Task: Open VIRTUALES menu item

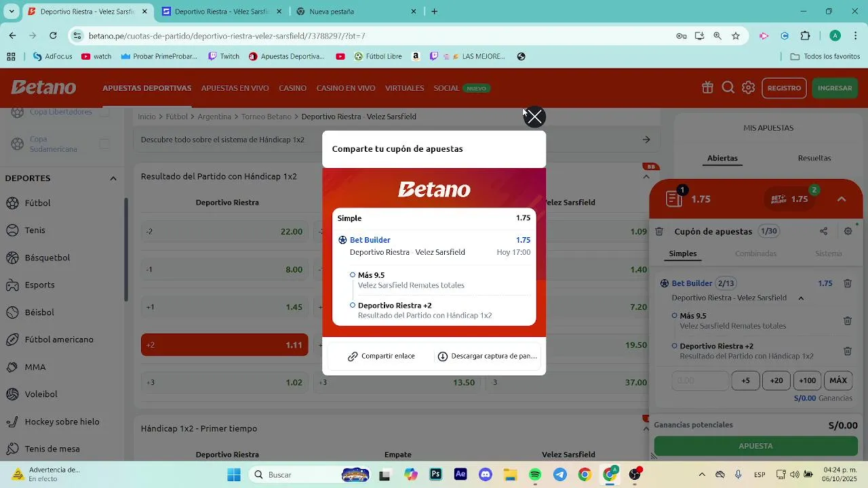Action: click(404, 88)
